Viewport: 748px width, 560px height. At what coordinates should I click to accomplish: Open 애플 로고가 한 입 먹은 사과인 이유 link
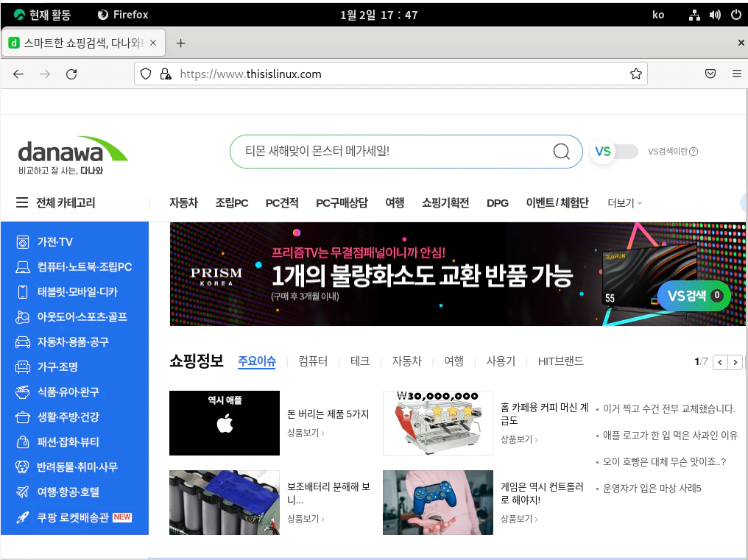click(670, 435)
